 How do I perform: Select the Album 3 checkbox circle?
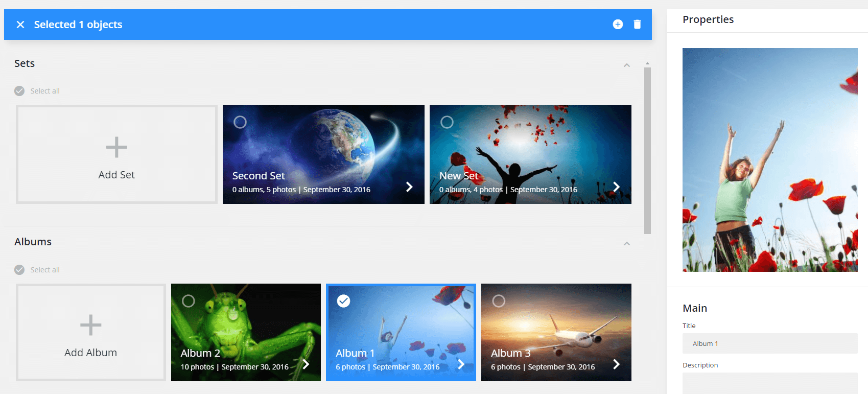click(499, 301)
